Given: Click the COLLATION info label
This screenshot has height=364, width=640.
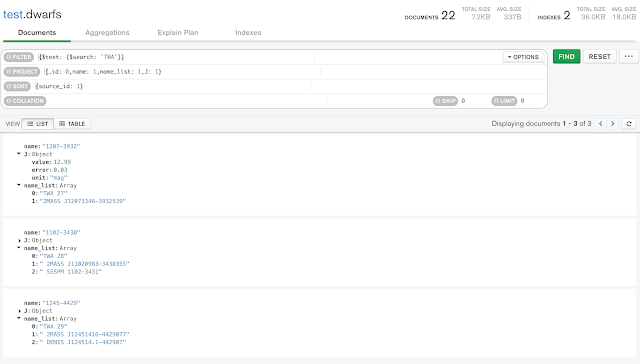Looking at the screenshot, I should coord(25,101).
